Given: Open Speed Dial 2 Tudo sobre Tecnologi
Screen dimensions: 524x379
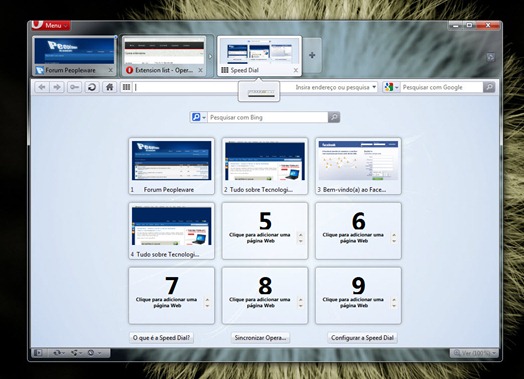Looking at the screenshot, I should pyautogui.click(x=265, y=166).
